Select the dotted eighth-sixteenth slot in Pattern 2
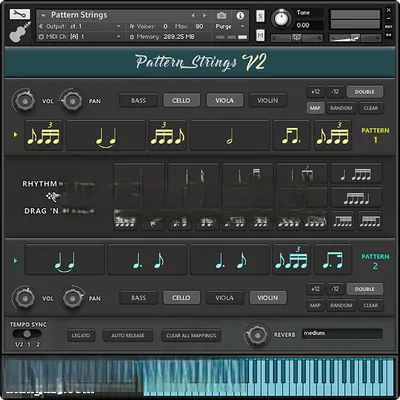Screen dimensions: 400x400 point(333,259)
